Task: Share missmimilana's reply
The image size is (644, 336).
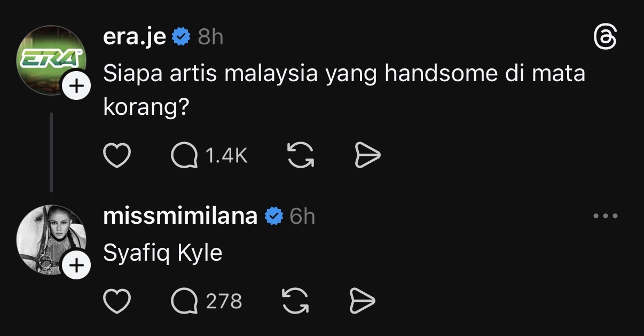Action: point(362,301)
